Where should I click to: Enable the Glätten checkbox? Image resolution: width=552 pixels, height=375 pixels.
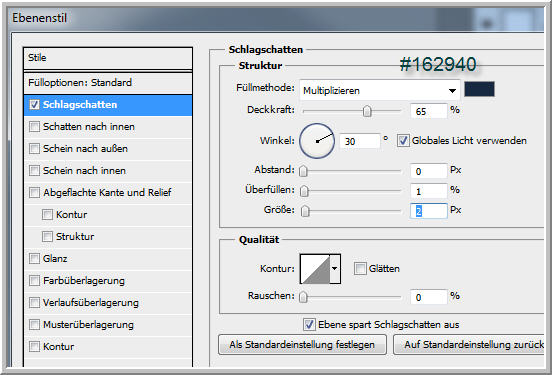coord(360,268)
